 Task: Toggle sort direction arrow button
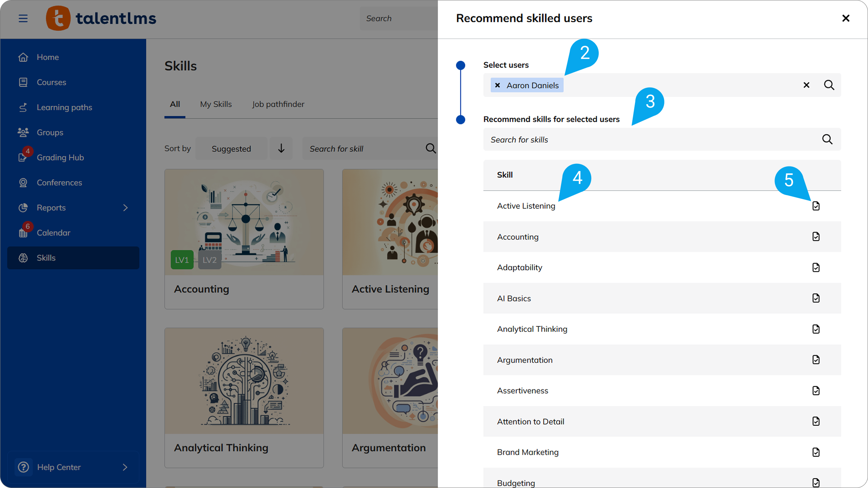[281, 148]
